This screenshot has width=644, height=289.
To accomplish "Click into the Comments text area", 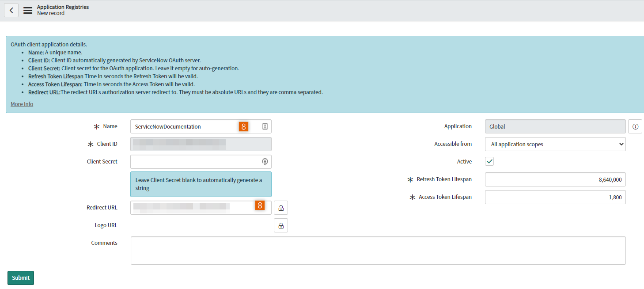I will [378, 251].
